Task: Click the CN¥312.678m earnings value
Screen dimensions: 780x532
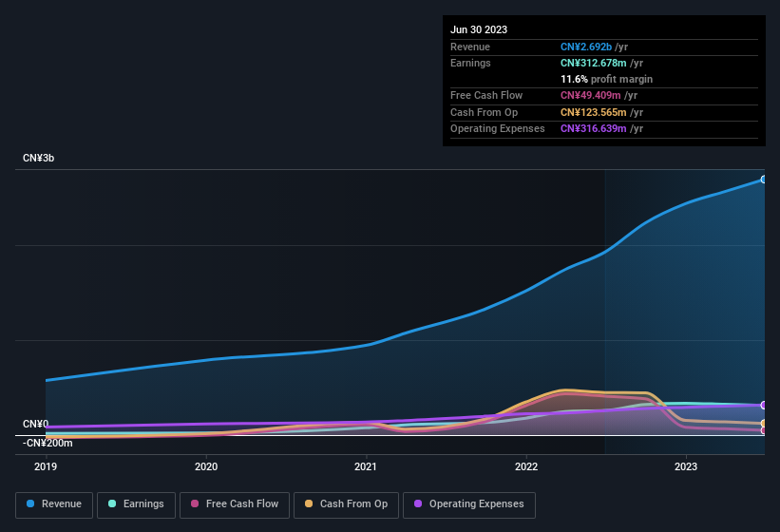Action: 594,63
